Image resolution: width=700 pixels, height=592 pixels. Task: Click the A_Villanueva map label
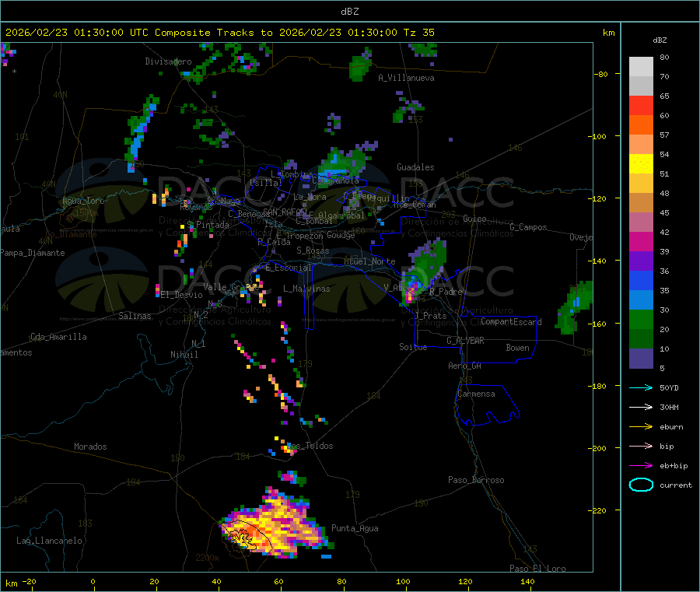[406, 78]
